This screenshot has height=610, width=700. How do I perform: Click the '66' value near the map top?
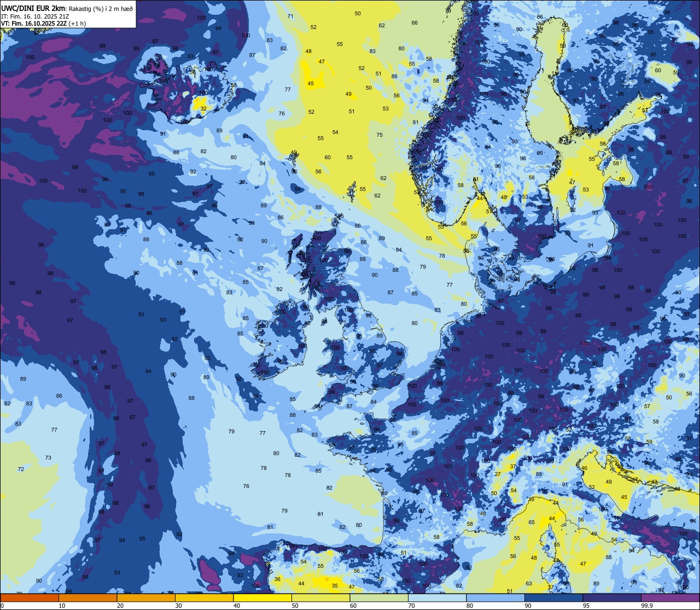[x=415, y=23]
